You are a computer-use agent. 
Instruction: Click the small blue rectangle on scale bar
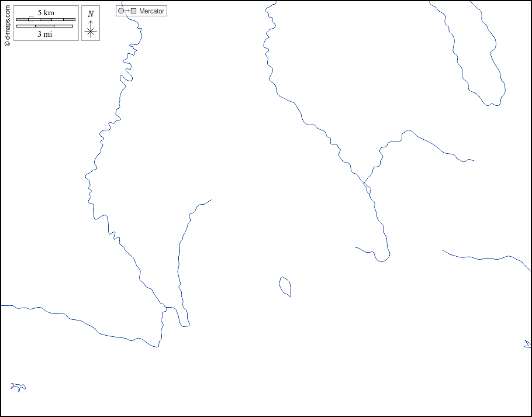(30, 18)
